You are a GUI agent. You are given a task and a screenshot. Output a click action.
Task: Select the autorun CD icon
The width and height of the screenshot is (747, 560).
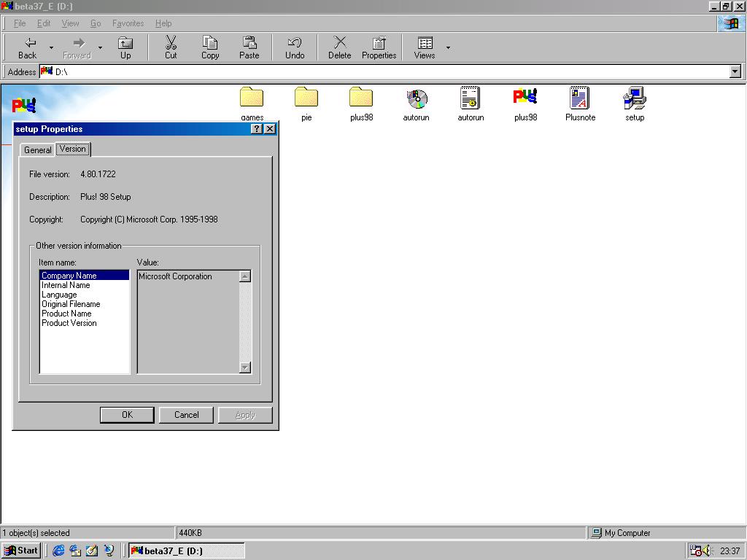point(417,98)
